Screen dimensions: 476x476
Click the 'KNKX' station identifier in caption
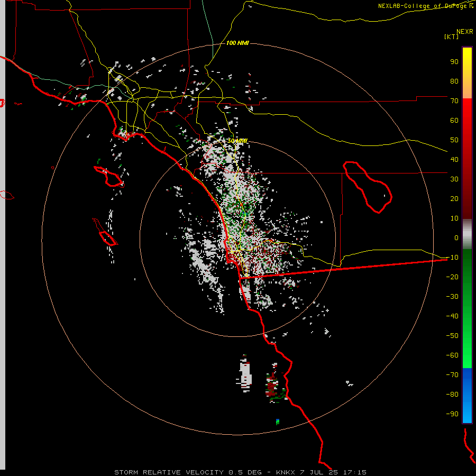pyautogui.click(x=286, y=472)
